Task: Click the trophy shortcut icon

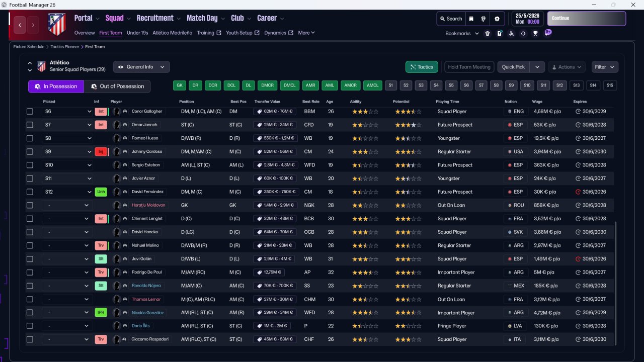Action: [535, 34]
